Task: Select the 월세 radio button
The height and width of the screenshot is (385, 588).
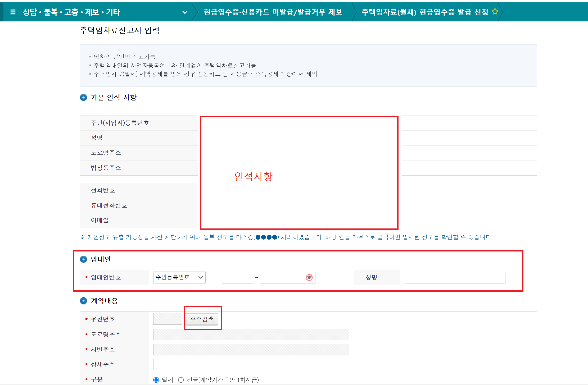Action: point(157,379)
